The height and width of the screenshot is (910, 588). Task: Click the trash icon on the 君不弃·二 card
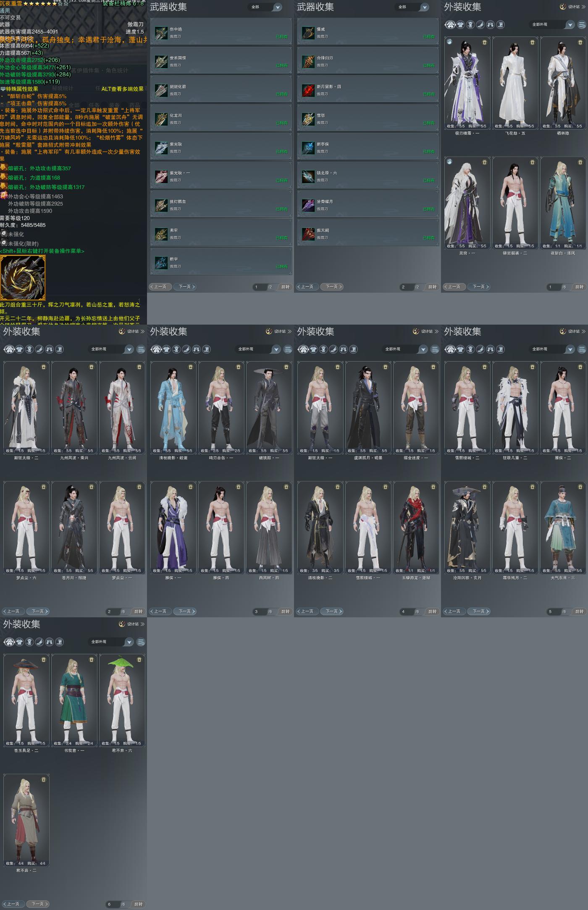(43, 780)
